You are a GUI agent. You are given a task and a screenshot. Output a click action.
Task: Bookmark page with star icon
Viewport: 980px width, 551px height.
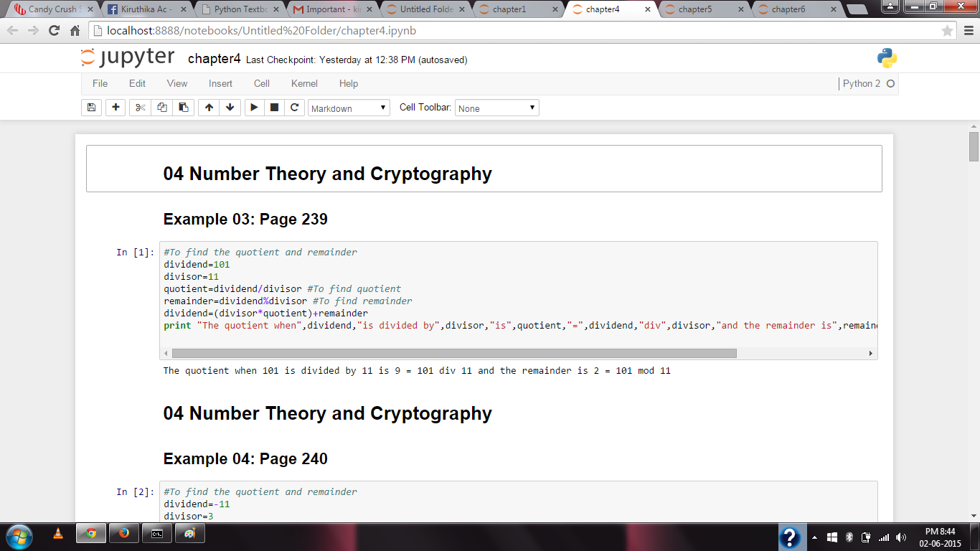coord(948,31)
